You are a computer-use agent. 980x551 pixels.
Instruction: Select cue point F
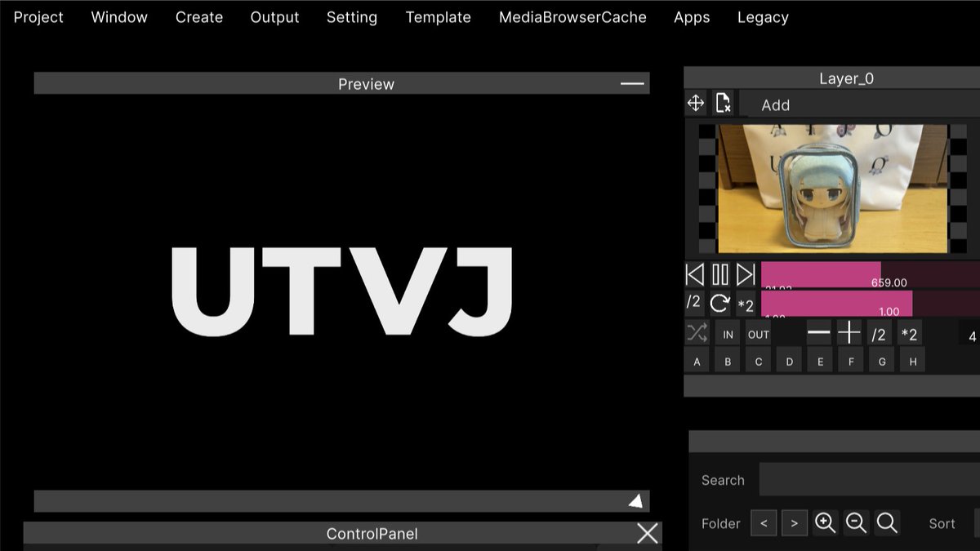(x=850, y=361)
